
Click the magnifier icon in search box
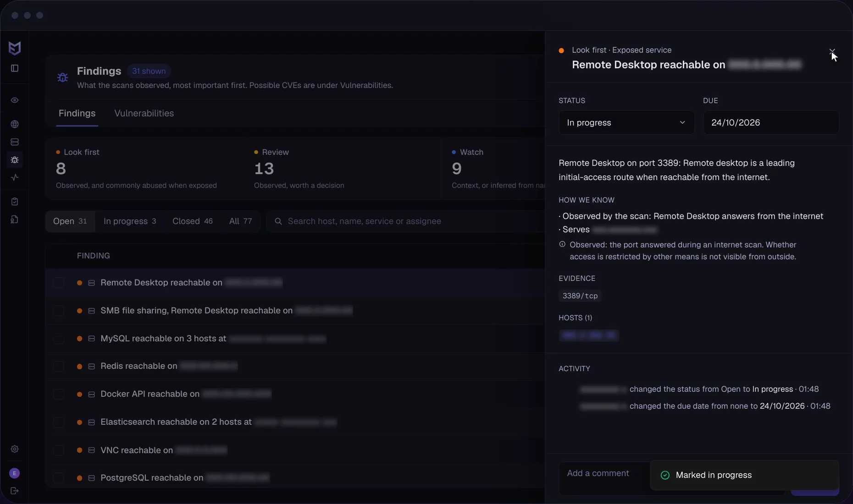pos(278,221)
